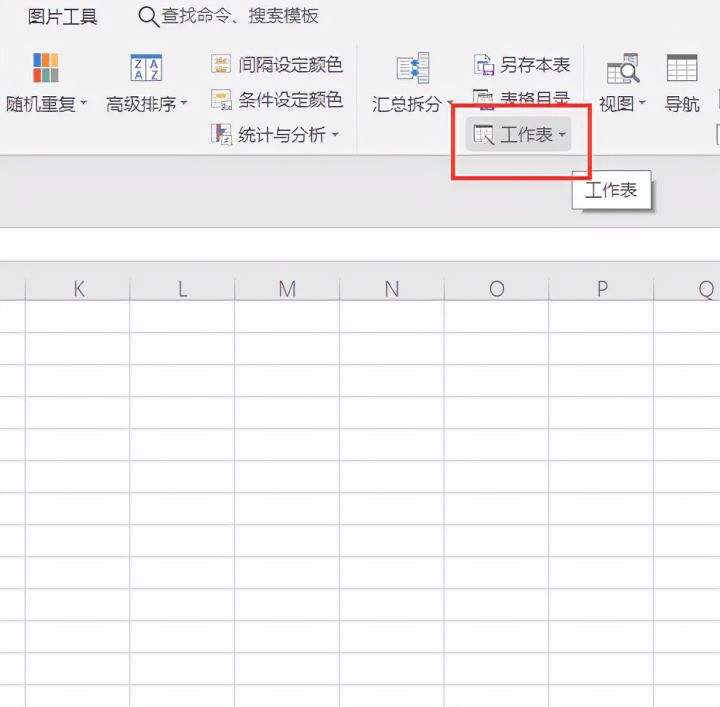
Task: Select the 另存本表 button label
Action: point(535,65)
